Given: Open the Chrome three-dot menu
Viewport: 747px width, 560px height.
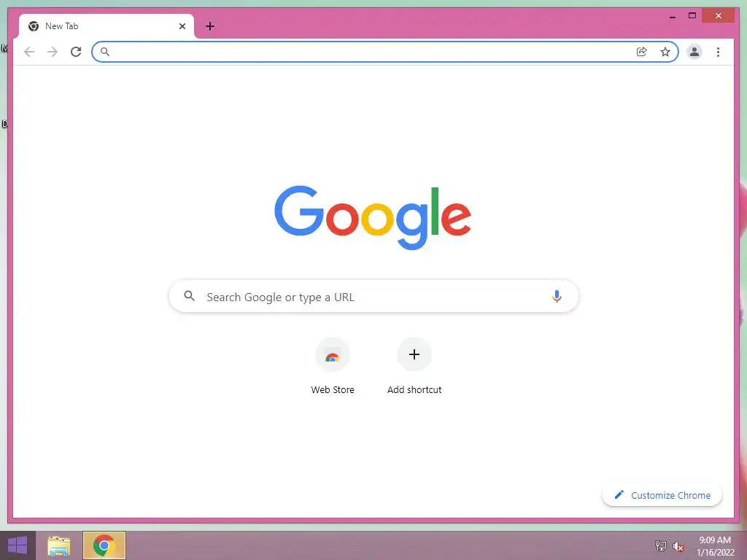Looking at the screenshot, I should (x=718, y=52).
